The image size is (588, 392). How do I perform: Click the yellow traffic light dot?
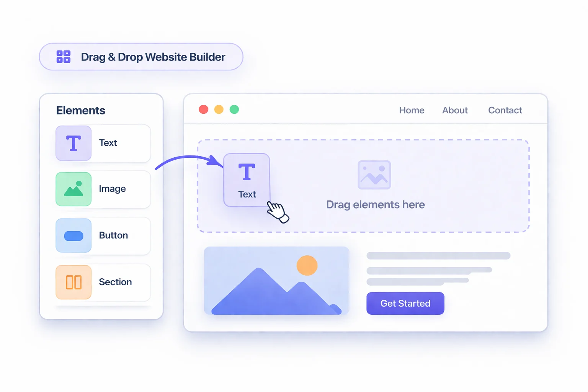[219, 109]
